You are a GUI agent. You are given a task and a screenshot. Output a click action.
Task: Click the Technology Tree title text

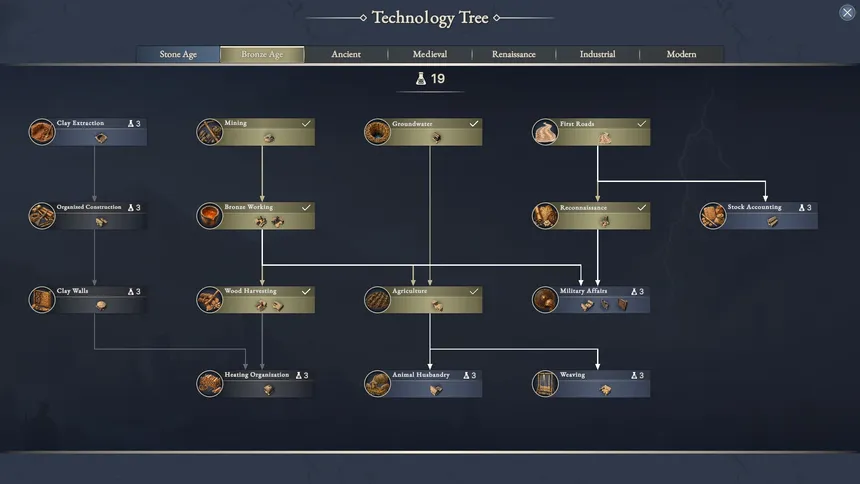pos(430,18)
